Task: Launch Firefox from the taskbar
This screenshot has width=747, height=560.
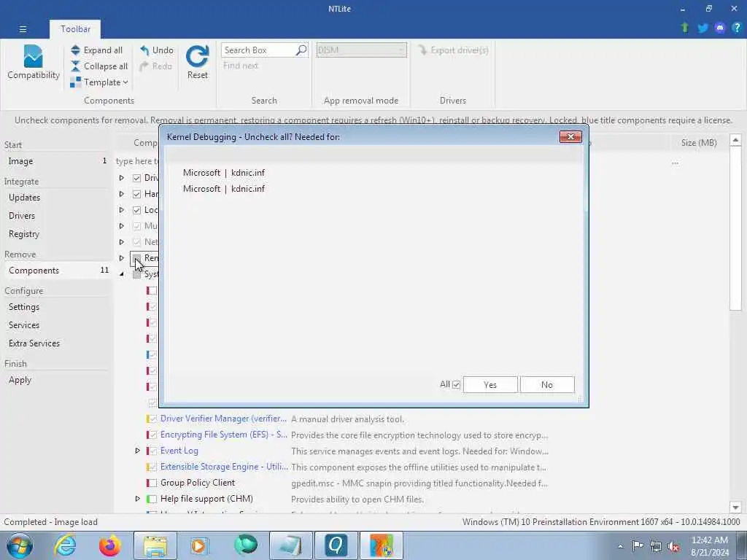Action: click(109, 545)
